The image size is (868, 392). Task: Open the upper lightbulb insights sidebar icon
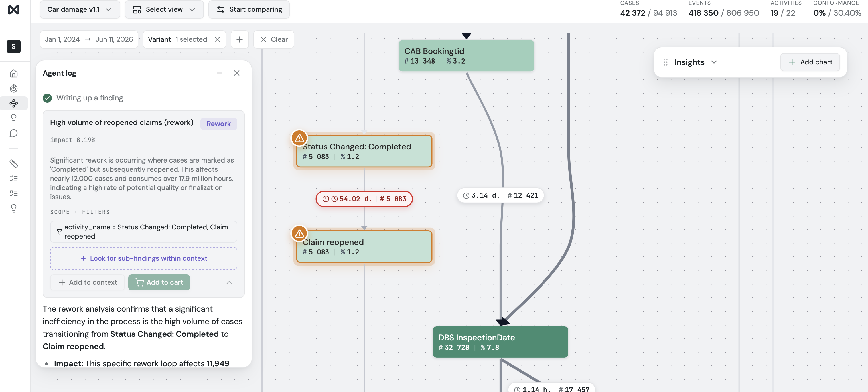[x=13, y=118]
